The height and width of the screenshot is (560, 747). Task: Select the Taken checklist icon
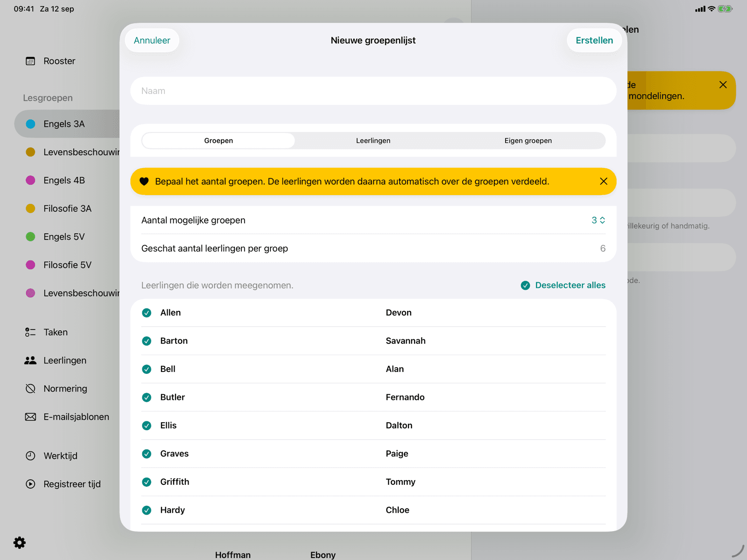click(30, 332)
